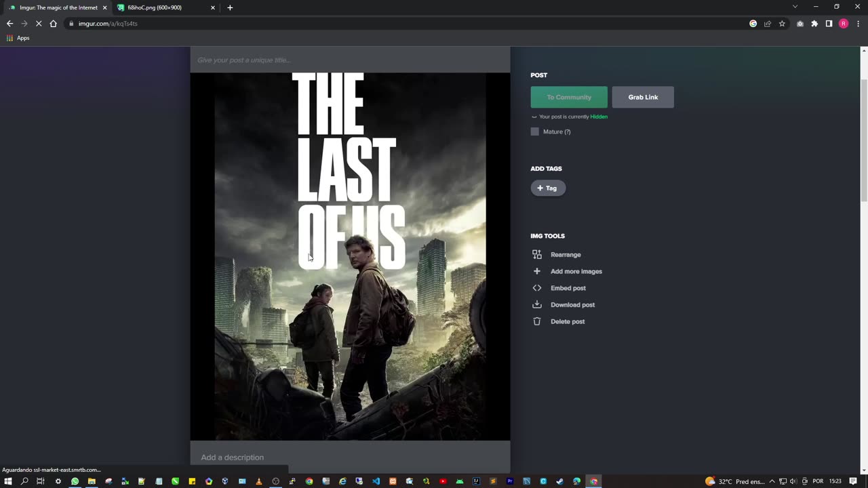Click the Embed post link
Image resolution: width=868 pixels, height=488 pixels.
pos(568,288)
